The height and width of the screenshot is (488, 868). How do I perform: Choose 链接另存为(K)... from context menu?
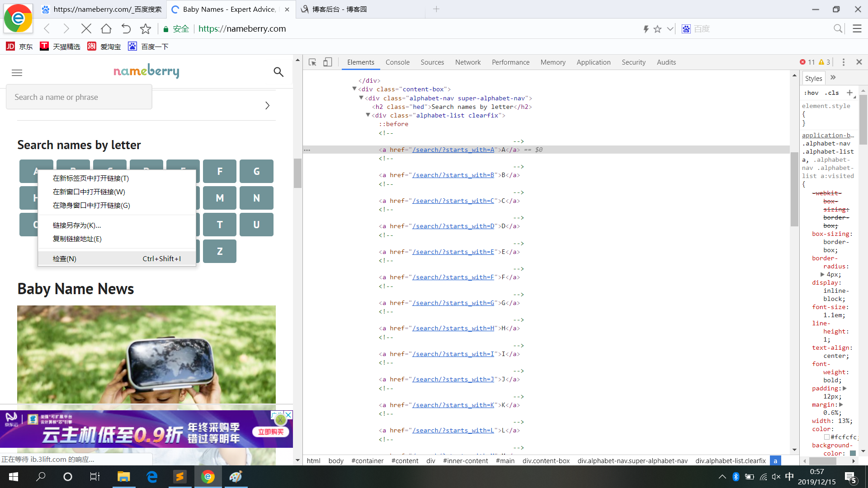[x=117, y=225]
